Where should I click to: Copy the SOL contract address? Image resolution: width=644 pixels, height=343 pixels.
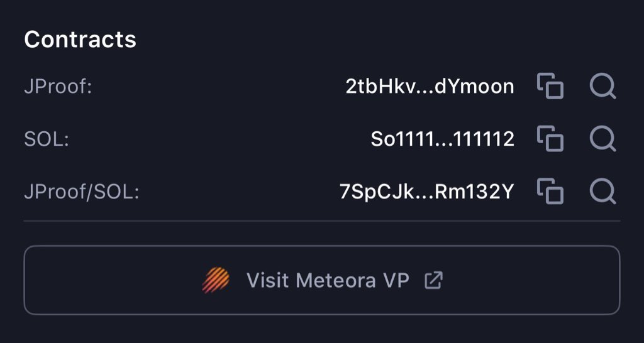click(550, 139)
